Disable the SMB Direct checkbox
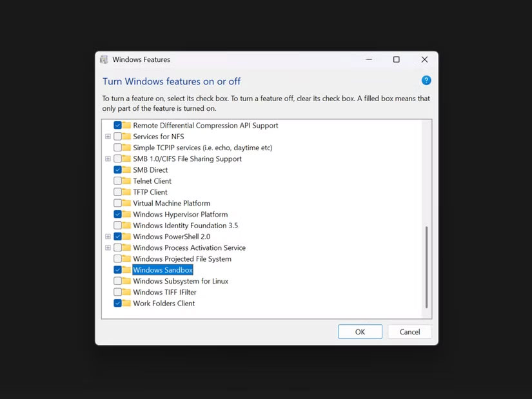Image resolution: width=532 pixels, height=399 pixels. point(117,170)
